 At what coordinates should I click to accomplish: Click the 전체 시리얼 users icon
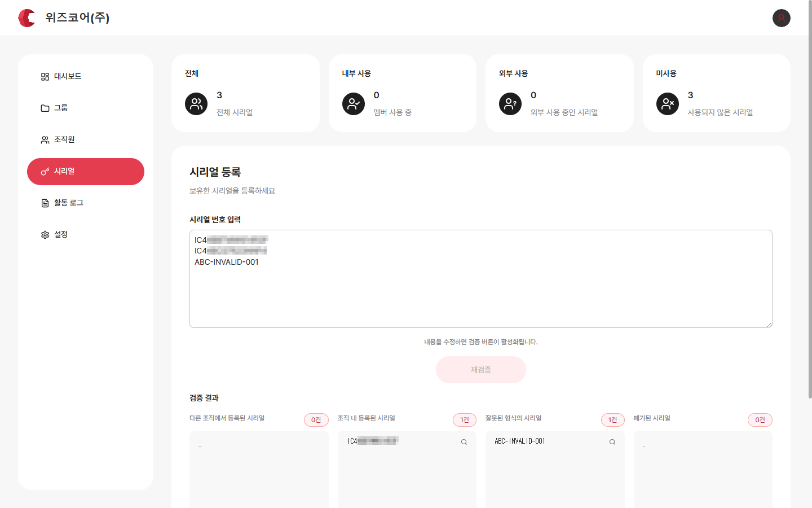click(x=196, y=104)
